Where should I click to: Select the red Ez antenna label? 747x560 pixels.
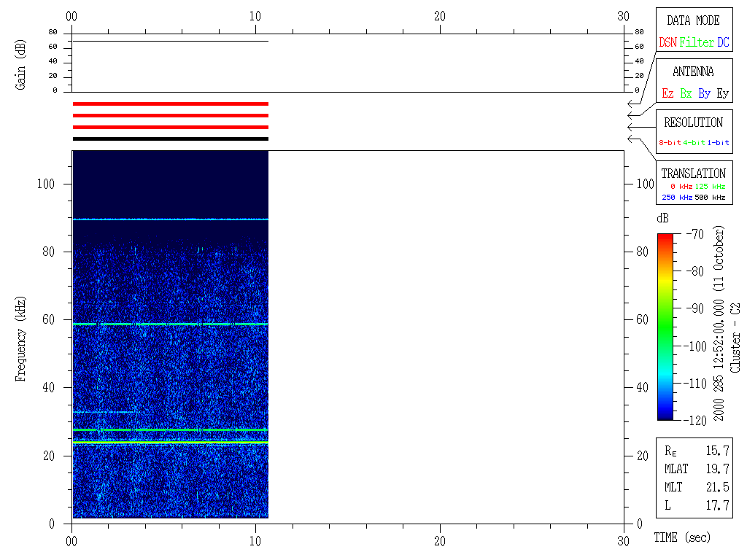point(667,93)
